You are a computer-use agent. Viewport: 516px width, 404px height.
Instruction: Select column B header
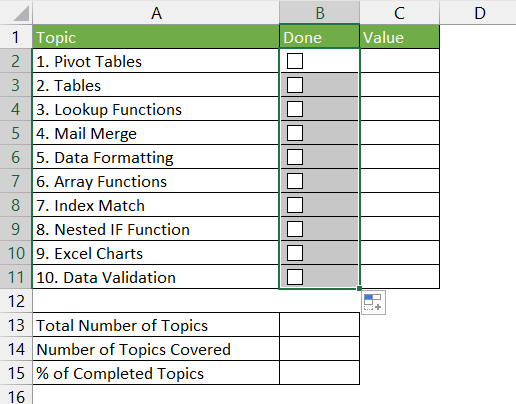[319, 13]
